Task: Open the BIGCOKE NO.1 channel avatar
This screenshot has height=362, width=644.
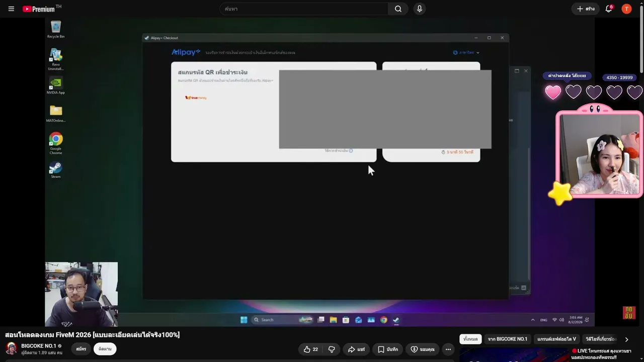Action: tap(12, 348)
